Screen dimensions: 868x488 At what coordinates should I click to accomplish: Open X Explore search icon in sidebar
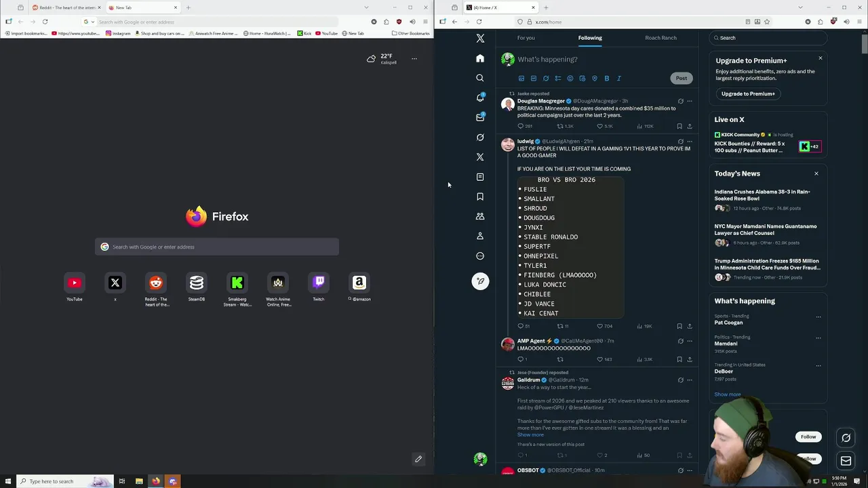click(x=480, y=78)
